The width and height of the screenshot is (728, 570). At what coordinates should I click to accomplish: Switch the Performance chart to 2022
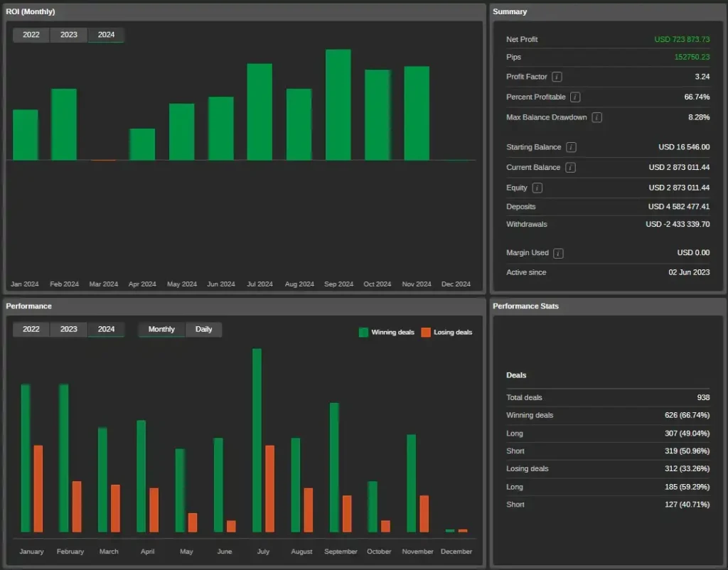[x=31, y=329]
